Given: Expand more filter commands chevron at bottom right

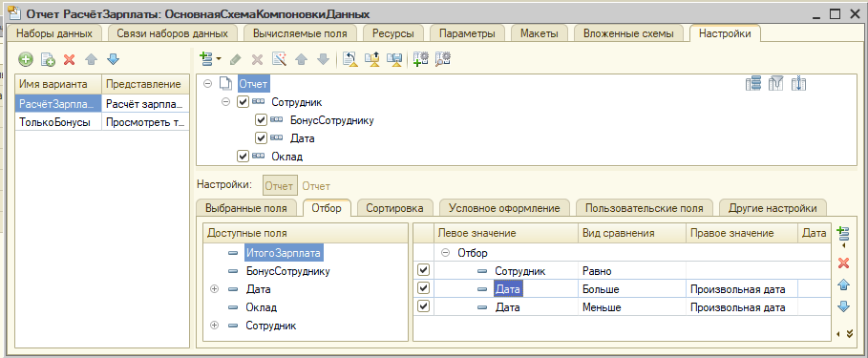Looking at the screenshot, I should point(850,333).
